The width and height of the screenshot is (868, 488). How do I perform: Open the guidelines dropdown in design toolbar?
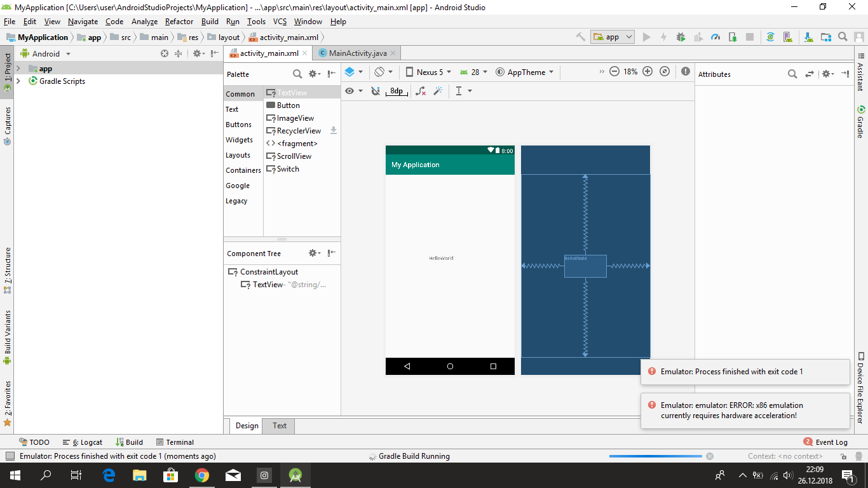click(x=463, y=91)
